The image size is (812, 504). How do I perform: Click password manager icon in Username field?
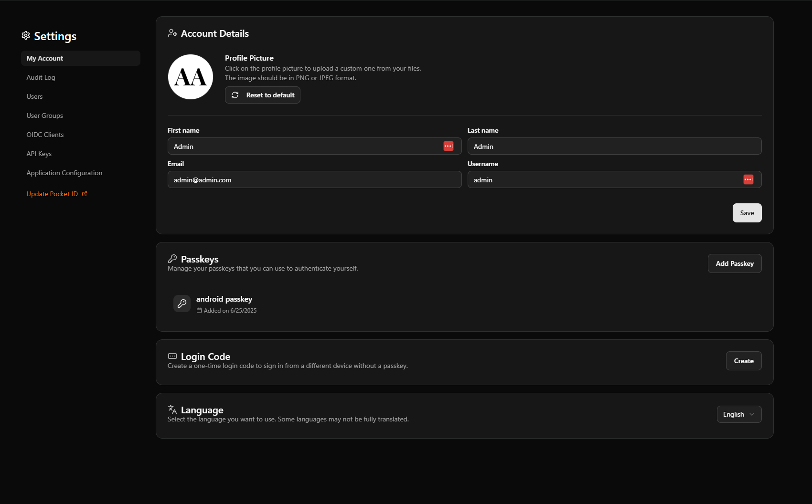[x=748, y=179]
